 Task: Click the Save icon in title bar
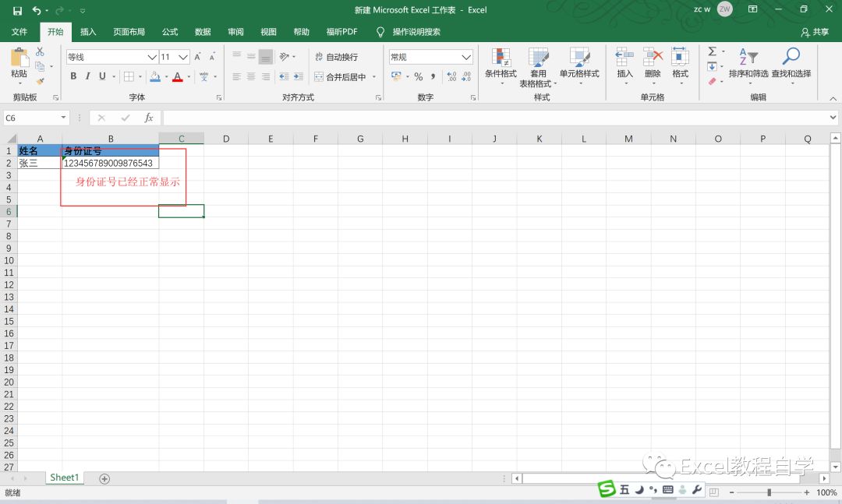[17, 11]
